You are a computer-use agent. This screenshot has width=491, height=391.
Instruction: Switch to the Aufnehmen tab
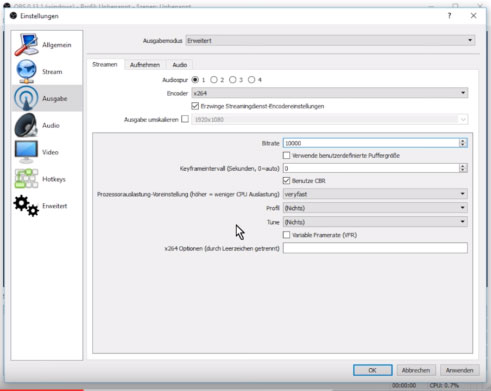tap(145, 65)
